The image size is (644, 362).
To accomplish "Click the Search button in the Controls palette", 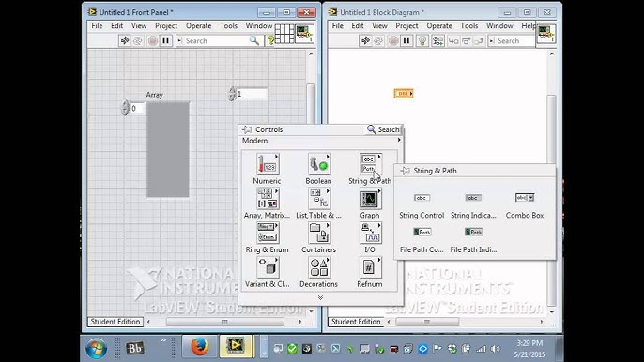I will [x=383, y=129].
